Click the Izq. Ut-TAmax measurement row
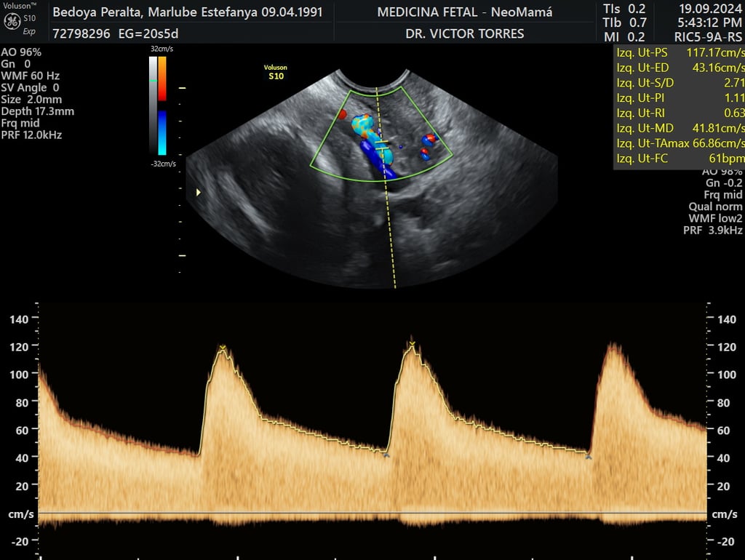 (680, 143)
